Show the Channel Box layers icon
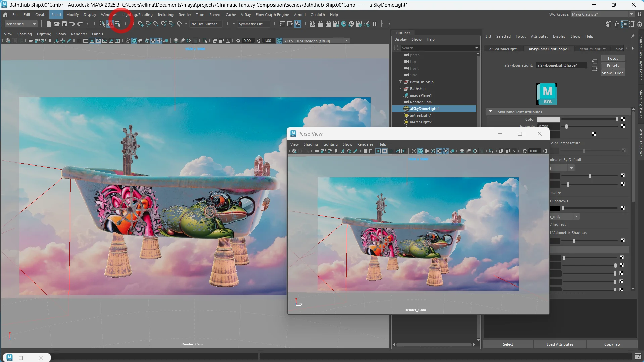This screenshot has height=362, width=644. click(640, 24)
